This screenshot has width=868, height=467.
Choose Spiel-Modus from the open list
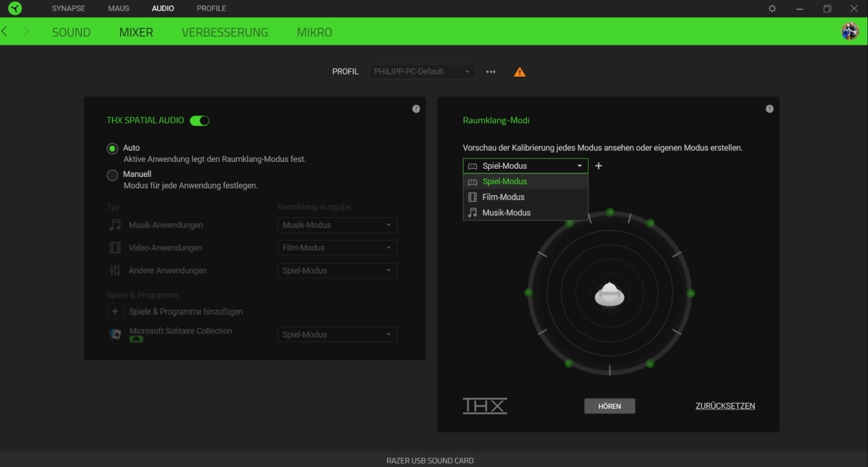[526, 182]
